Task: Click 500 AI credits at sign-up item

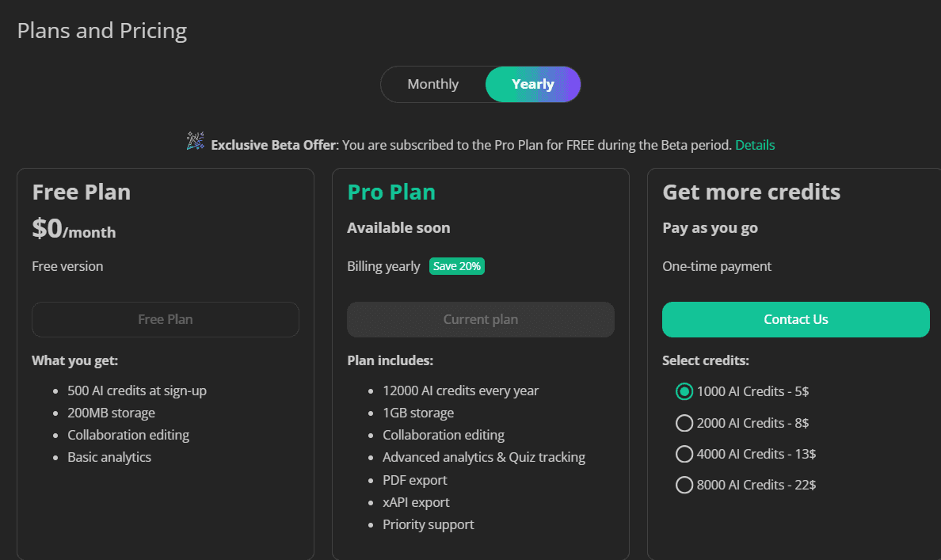Action: click(x=137, y=390)
